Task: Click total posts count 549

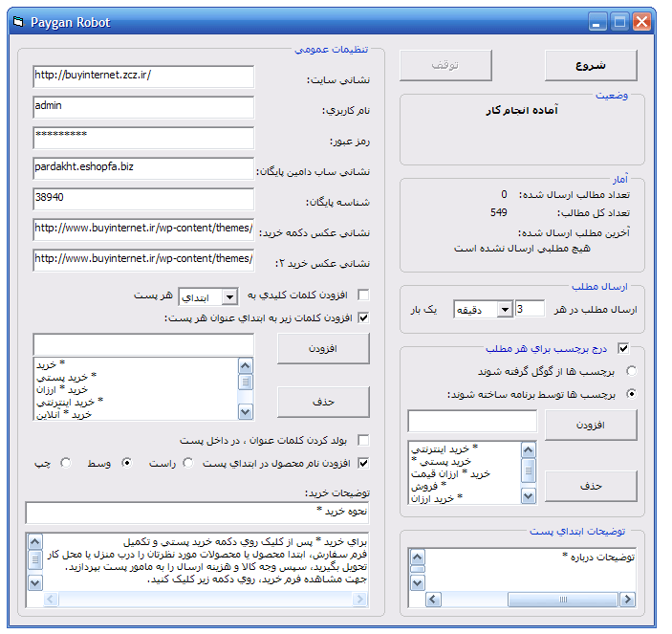Action: point(499,212)
